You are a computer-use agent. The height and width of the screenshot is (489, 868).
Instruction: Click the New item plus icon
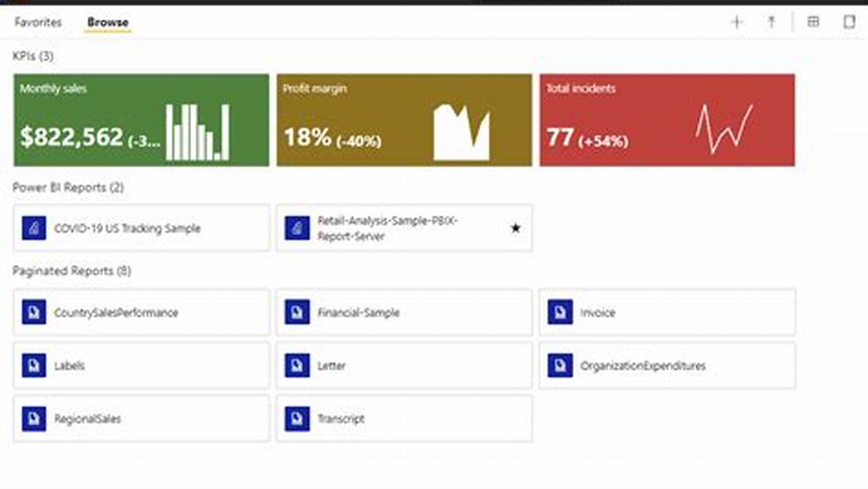[736, 22]
